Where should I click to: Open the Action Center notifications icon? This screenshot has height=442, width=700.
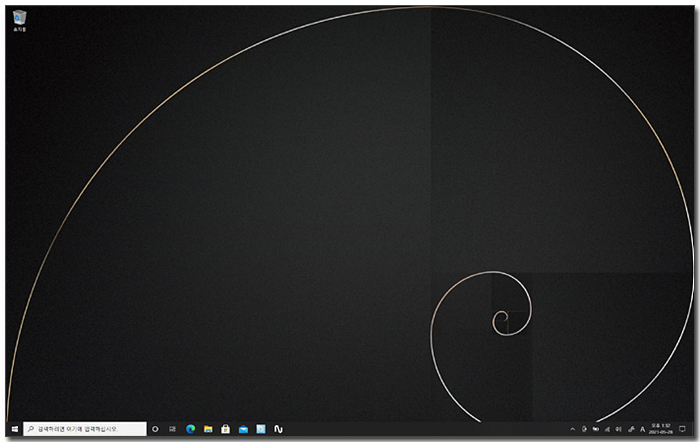tap(682, 429)
